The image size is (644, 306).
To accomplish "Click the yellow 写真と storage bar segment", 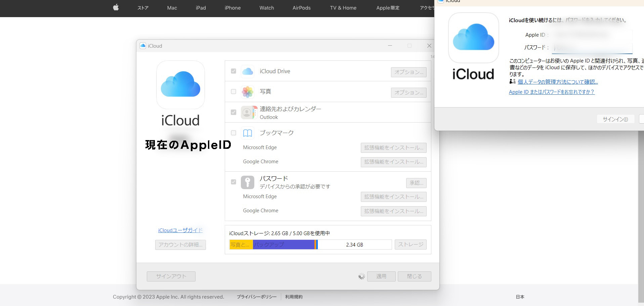I will (241, 245).
